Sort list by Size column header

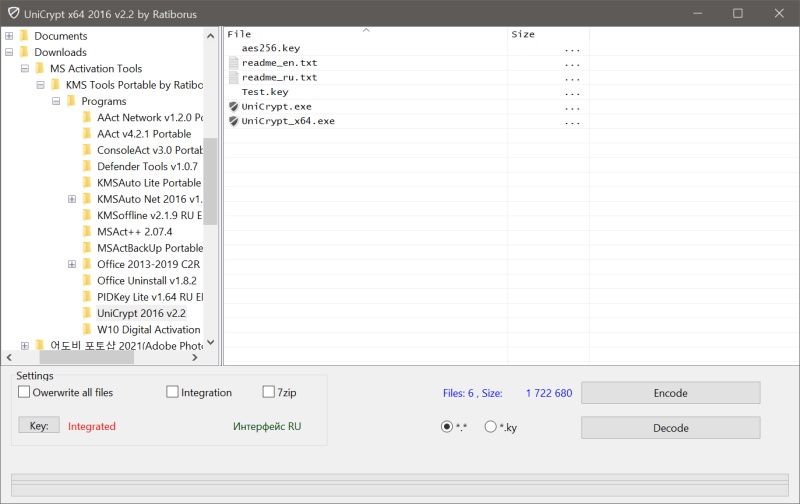click(x=548, y=34)
